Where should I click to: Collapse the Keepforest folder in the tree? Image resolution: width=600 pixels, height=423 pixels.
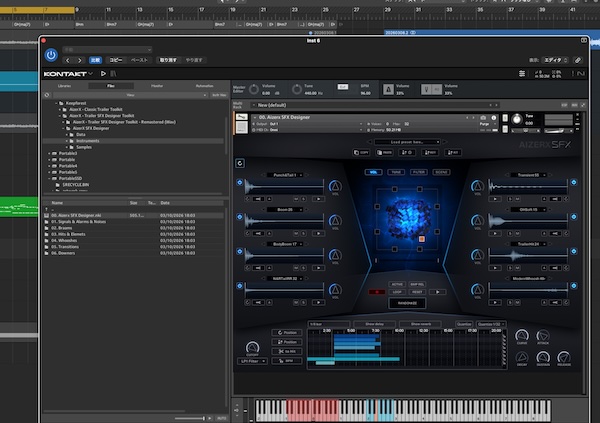(56, 103)
